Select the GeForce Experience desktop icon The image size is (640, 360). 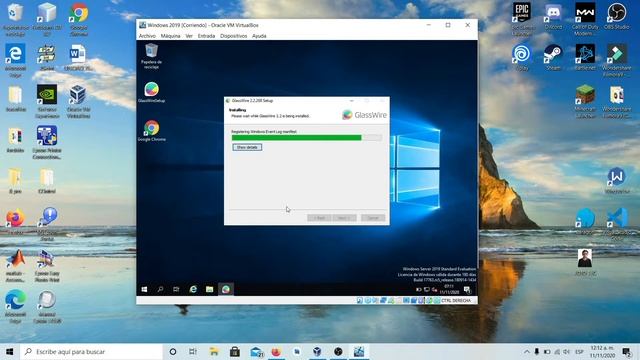(x=47, y=102)
